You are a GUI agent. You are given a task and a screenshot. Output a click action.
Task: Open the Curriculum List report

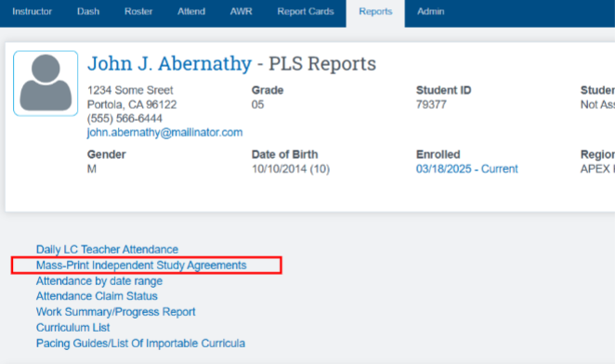pos(73,328)
